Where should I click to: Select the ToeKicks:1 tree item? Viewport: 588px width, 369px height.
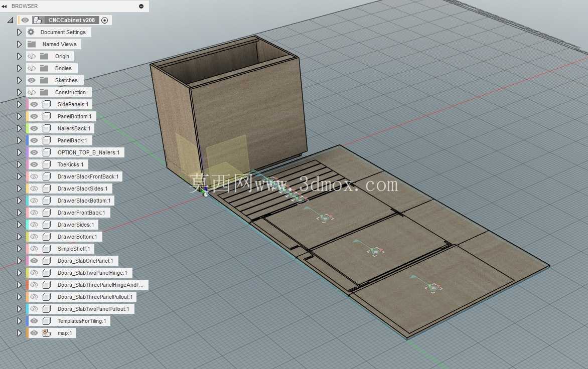71,164
